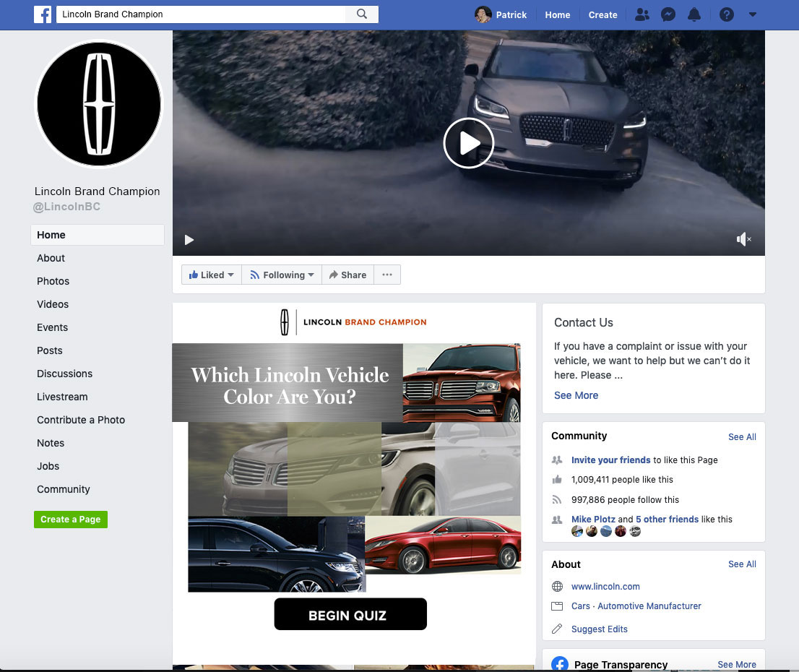Viewport: 799px width, 672px height.
Task: Click the small play button on the video's lower edge
Action: click(189, 240)
